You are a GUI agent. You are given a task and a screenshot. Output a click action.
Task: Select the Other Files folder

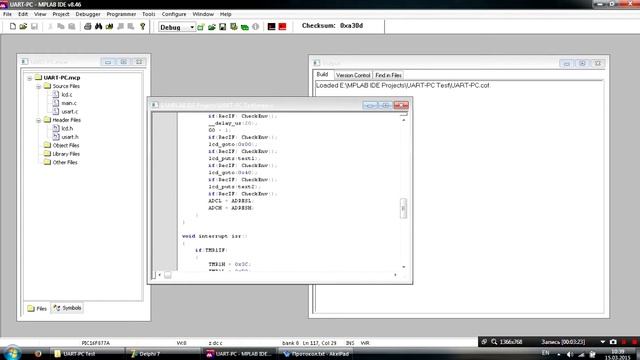coord(65,162)
